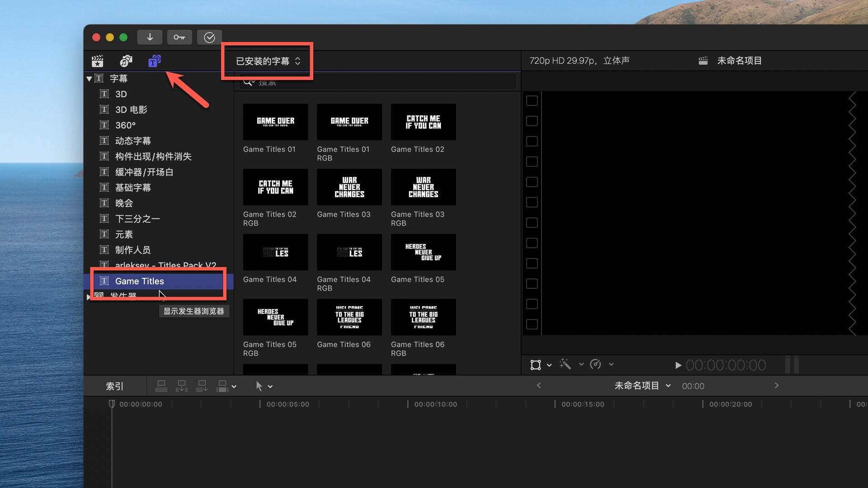Select the Game Titles 04 thumbnail
The image size is (868, 488).
tap(275, 252)
